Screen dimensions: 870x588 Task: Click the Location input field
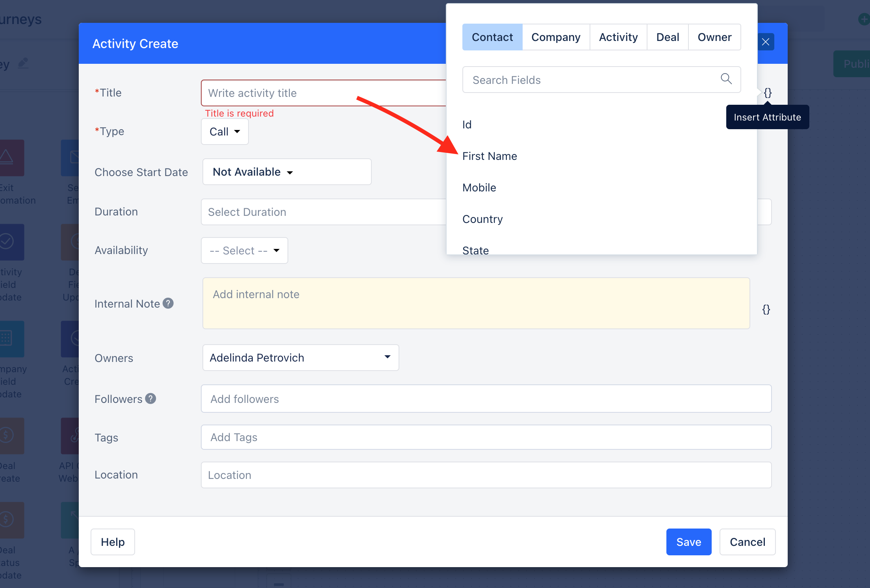pos(486,475)
